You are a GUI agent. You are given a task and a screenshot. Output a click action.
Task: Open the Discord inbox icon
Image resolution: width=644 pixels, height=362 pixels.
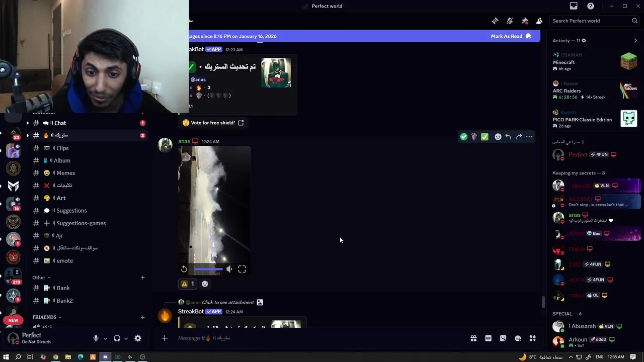[574, 6]
